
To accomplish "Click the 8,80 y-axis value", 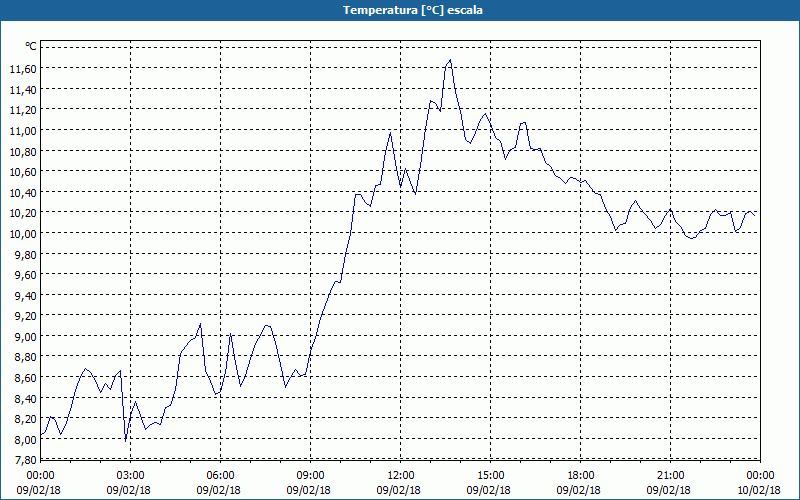I will (26, 357).
